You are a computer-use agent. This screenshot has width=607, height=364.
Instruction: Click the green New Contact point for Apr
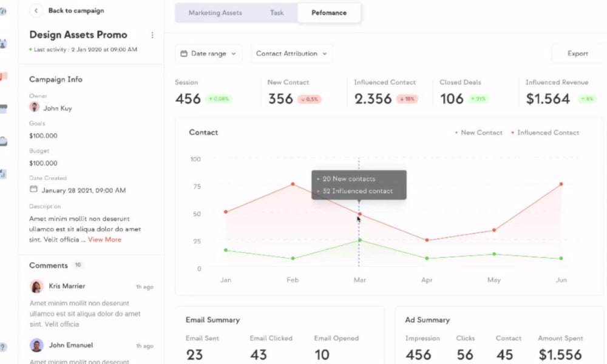[x=427, y=258]
